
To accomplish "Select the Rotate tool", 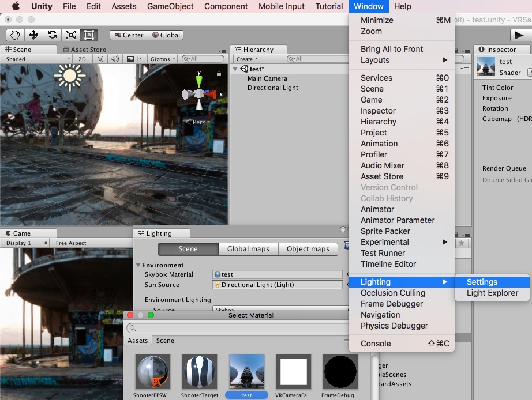I will click(53, 35).
